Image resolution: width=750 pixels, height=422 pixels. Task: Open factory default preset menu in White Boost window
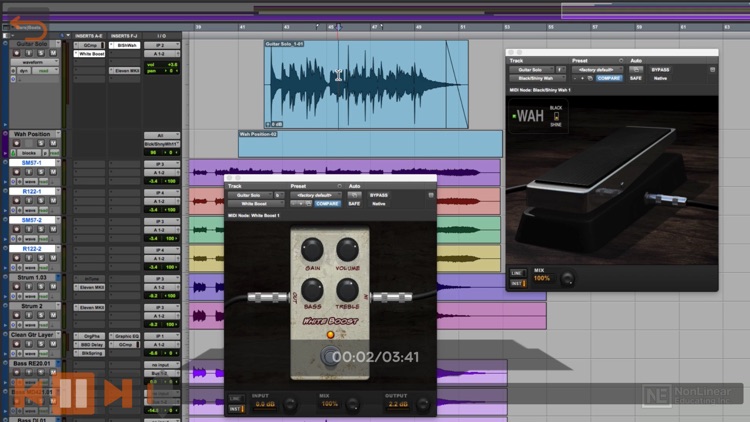click(315, 195)
